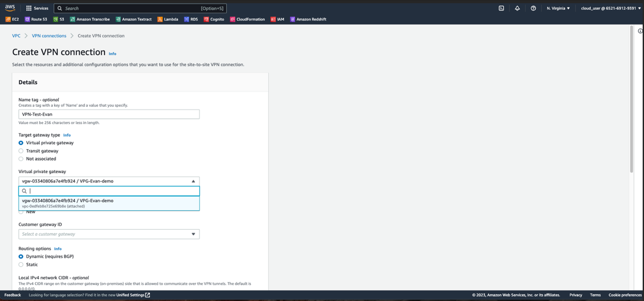Image resolution: width=644 pixels, height=301 pixels.
Task: Choose Static routing option
Action: 21,265
